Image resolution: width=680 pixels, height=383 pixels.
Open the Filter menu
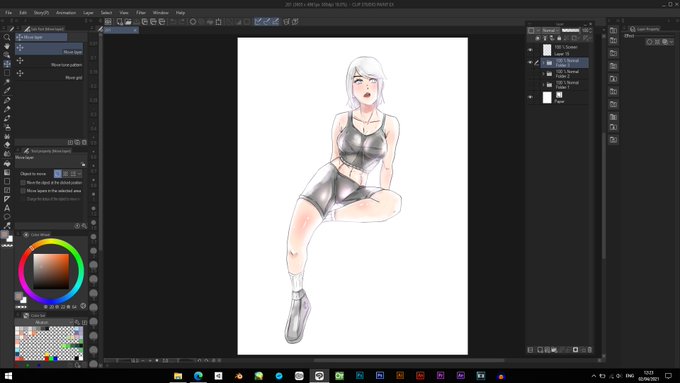click(x=141, y=13)
